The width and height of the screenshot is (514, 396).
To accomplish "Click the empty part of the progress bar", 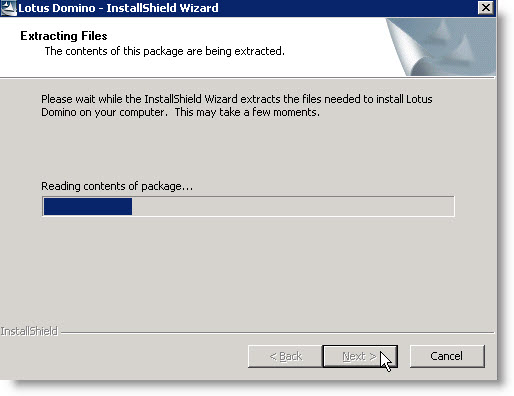I will pos(293,207).
